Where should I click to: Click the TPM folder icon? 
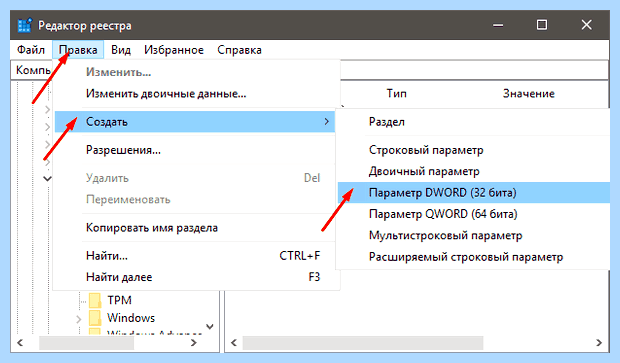pyautogui.click(x=95, y=300)
